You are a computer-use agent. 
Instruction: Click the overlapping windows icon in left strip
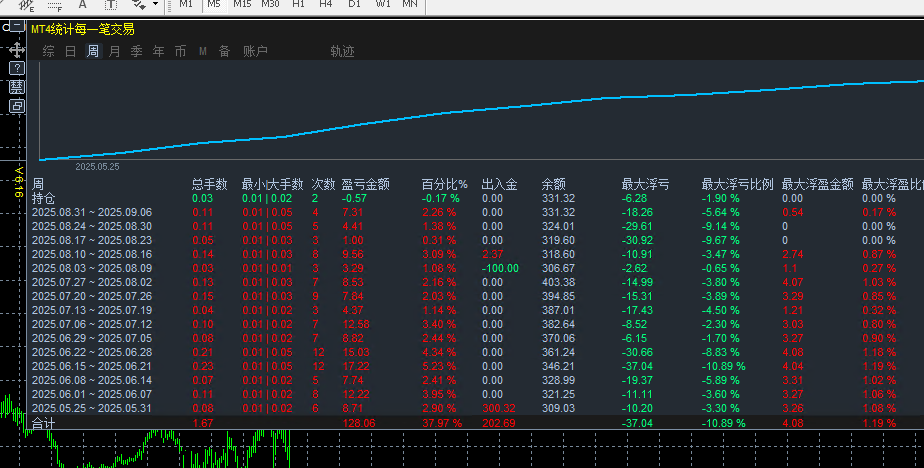[x=17, y=105]
